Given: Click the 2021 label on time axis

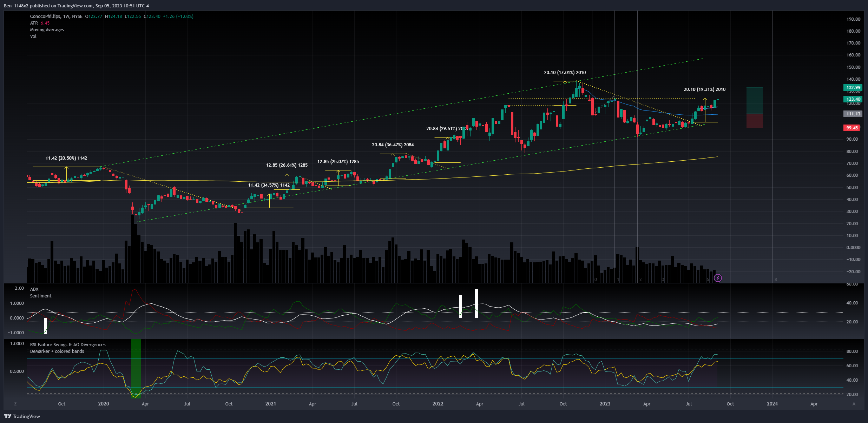Looking at the screenshot, I should click(x=271, y=404).
